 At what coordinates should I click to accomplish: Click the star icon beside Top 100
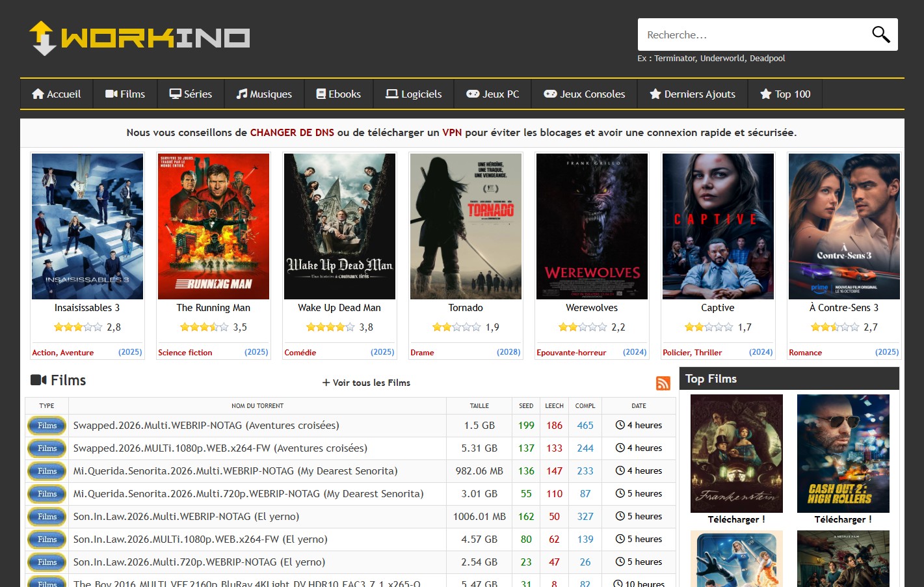766,94
